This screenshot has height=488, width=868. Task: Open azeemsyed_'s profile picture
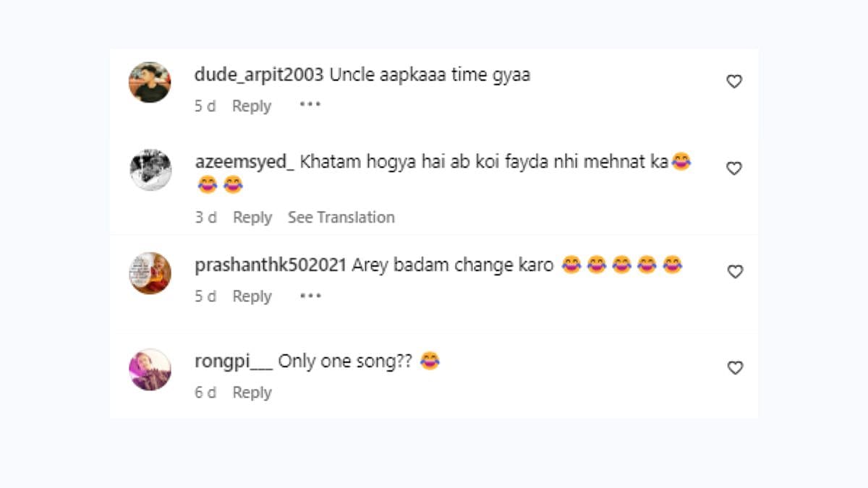tap(150, 170)
